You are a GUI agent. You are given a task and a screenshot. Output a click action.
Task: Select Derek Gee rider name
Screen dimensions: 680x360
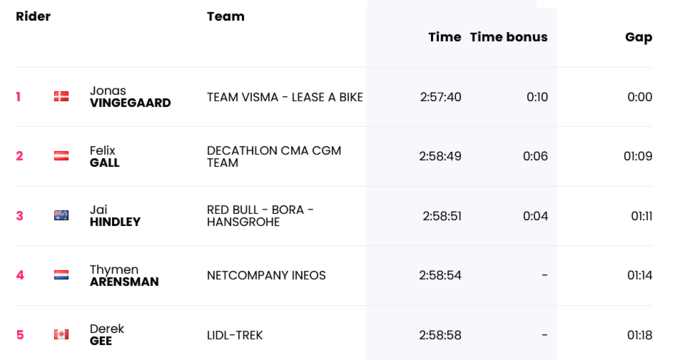coord(107,335)
